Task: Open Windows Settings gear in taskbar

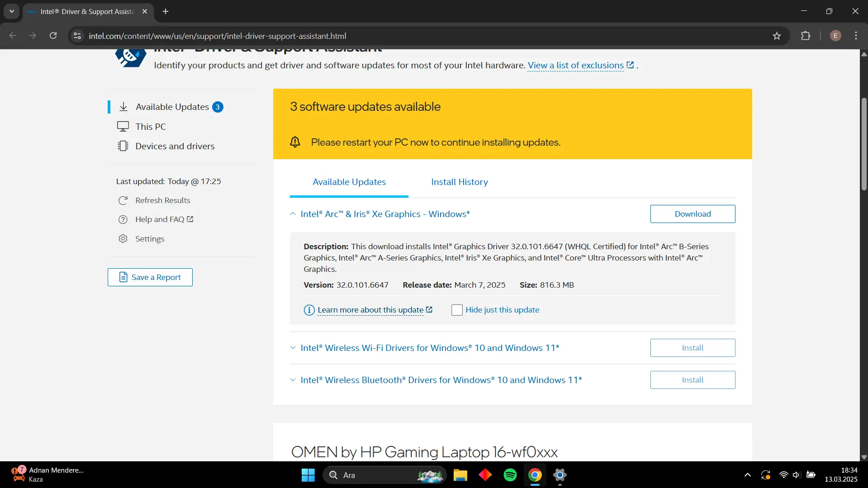Action: click(x=560, y=475)
